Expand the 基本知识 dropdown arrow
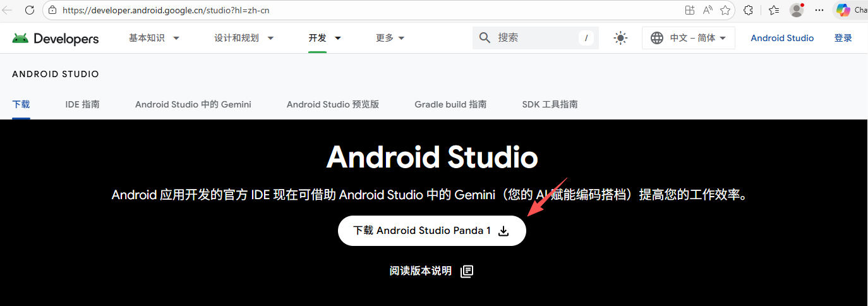 coord(176,38)
